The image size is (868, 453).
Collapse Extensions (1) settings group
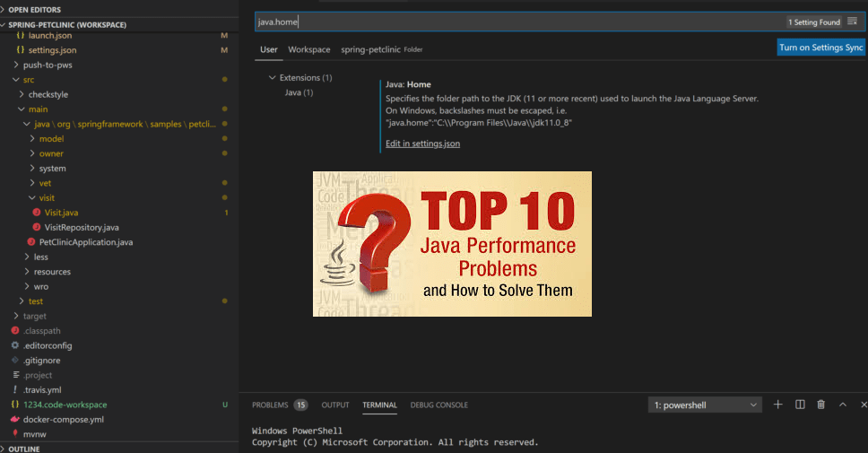coord(306,77)
